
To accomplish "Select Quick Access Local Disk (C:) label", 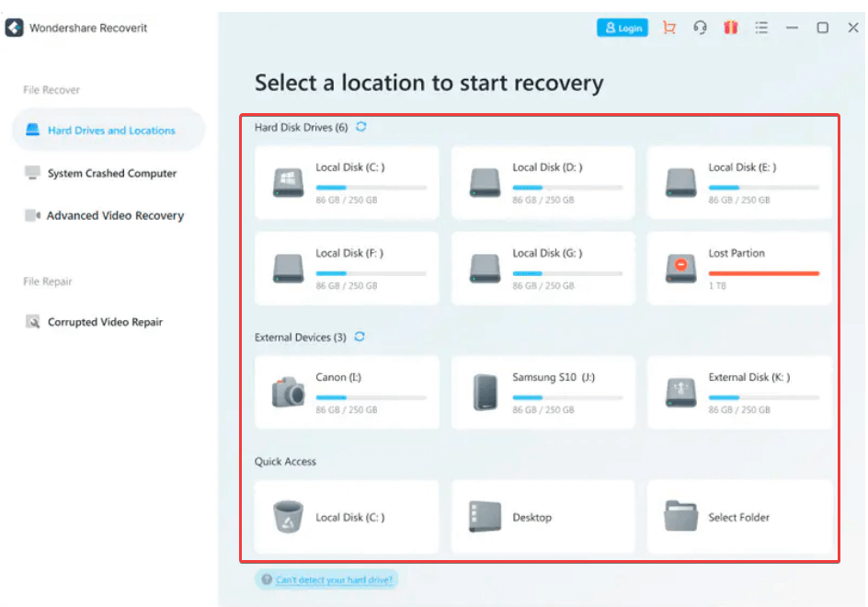I will 349,517.
